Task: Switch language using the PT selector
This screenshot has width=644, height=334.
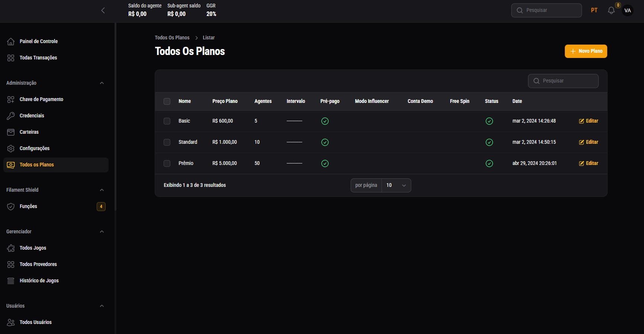Action: 594,10
